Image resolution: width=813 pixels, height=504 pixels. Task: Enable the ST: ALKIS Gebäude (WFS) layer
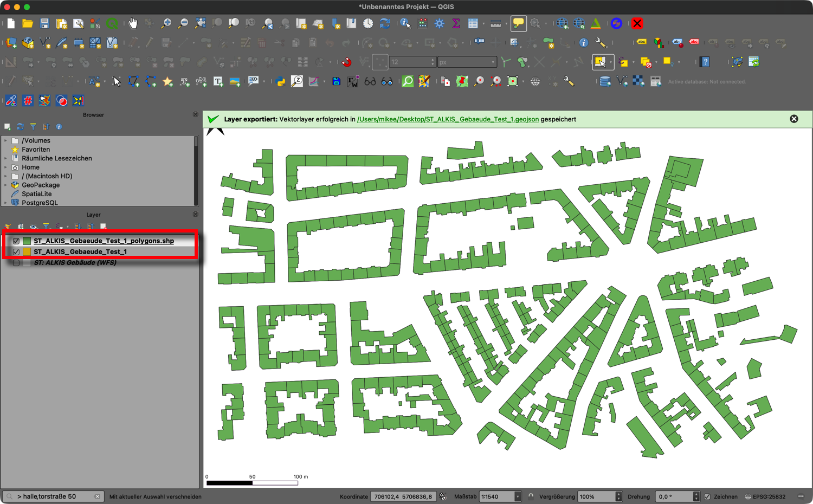[x=16, y=263]
